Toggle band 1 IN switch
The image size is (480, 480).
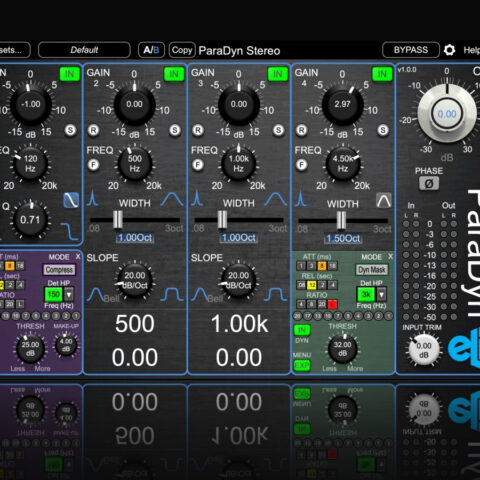pyautogui.click(x=70, y=74)
